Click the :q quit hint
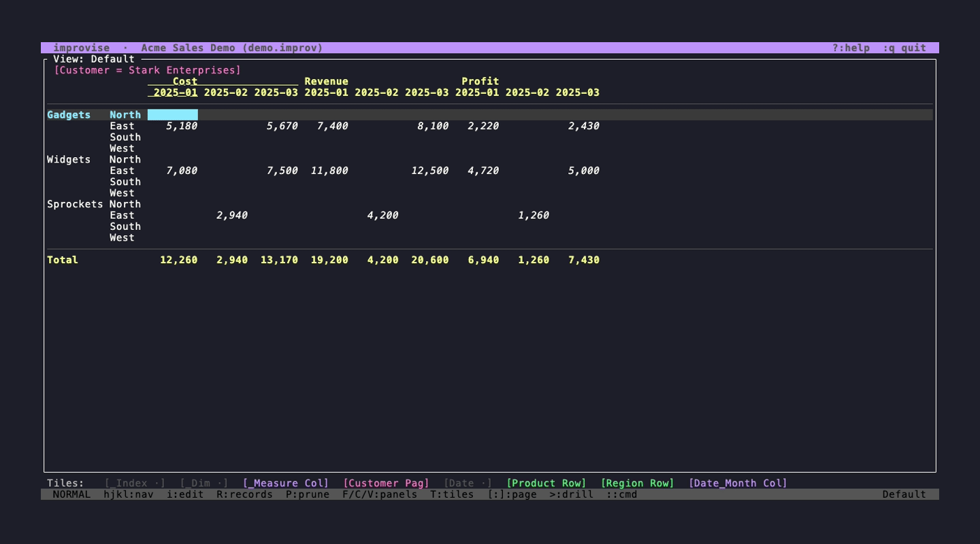Screen dimensions: 980x544 [x=904, y=48]
